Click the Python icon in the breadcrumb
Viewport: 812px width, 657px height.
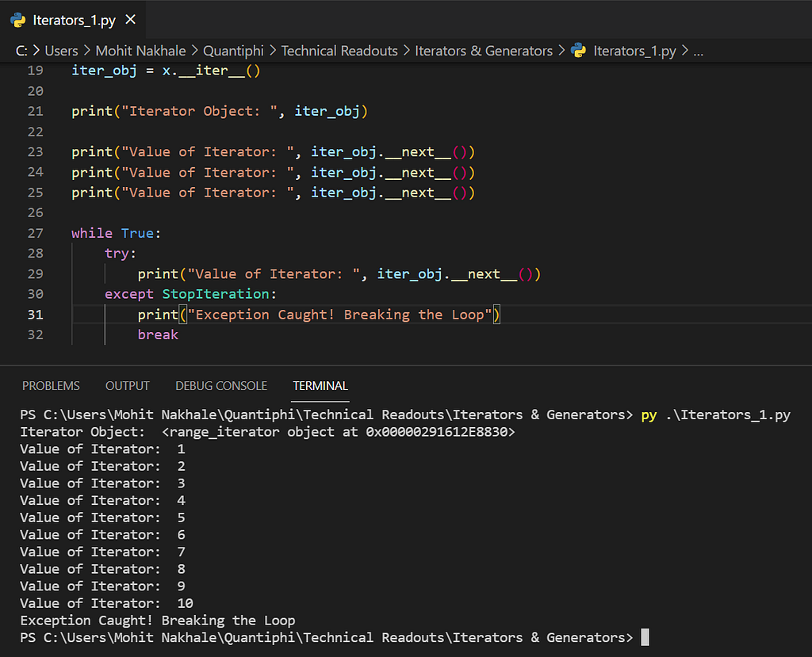578,51
